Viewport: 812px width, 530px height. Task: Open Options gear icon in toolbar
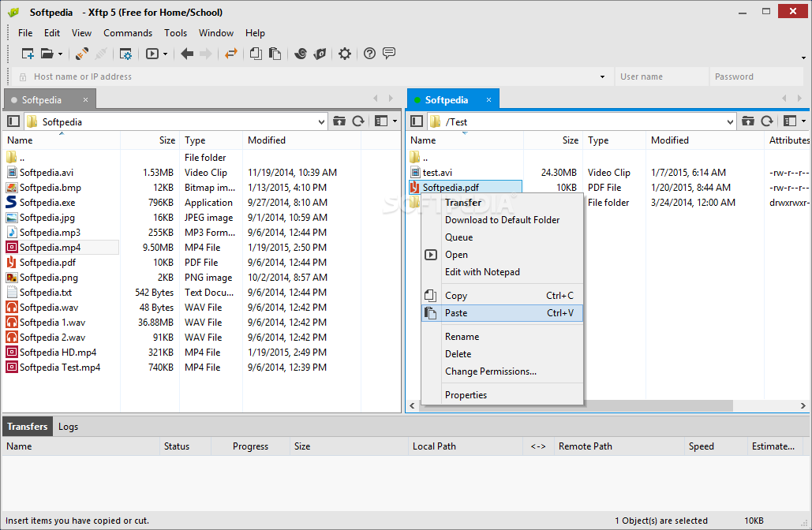click(344, 54)
